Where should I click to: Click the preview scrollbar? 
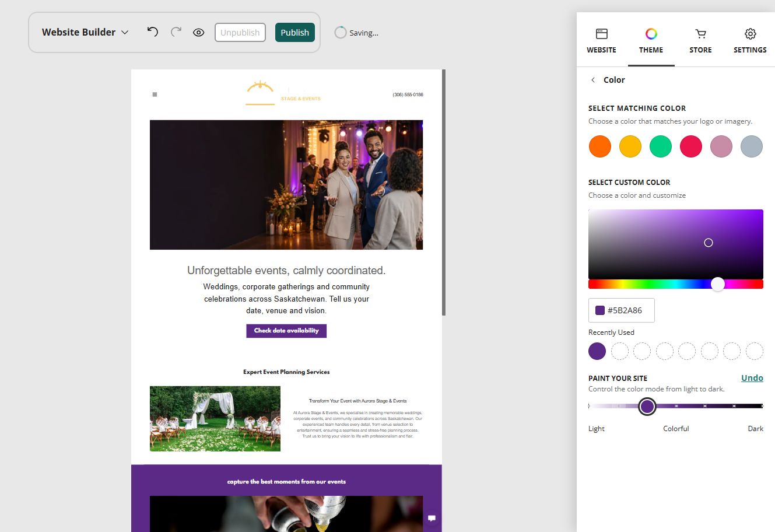pyautogui.click(x=444, y=192)
